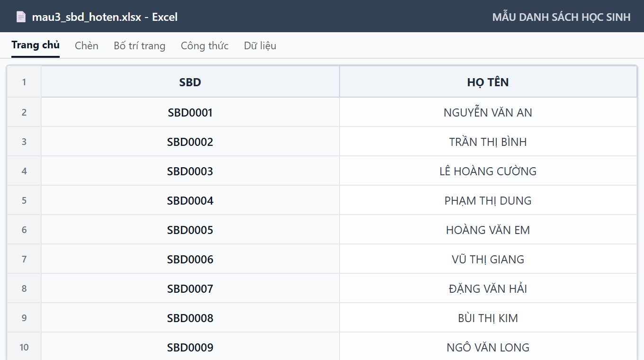
Task: Select the name VŨ THỊ GIANG
Action: click(x=488, y=259)
